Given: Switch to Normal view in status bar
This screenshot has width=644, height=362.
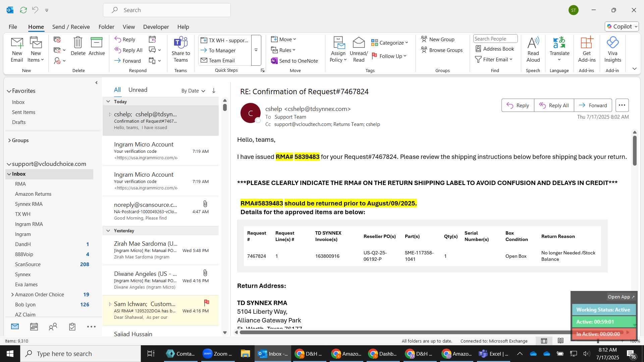Looking at the screenshot, I should point(544,341).
